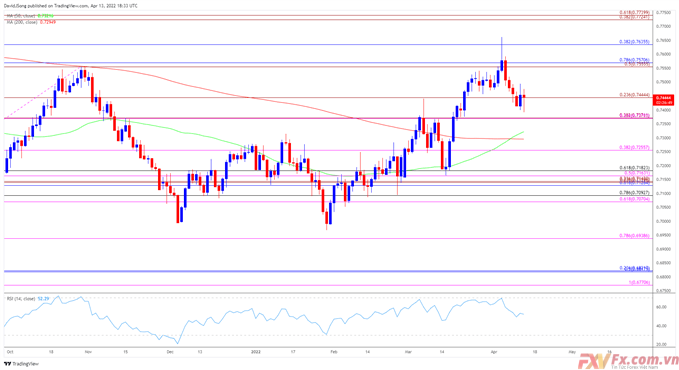Screen dimensions: 679x370
Task: Click the 0.68000 price axis tick
Action: pos(663,277)
